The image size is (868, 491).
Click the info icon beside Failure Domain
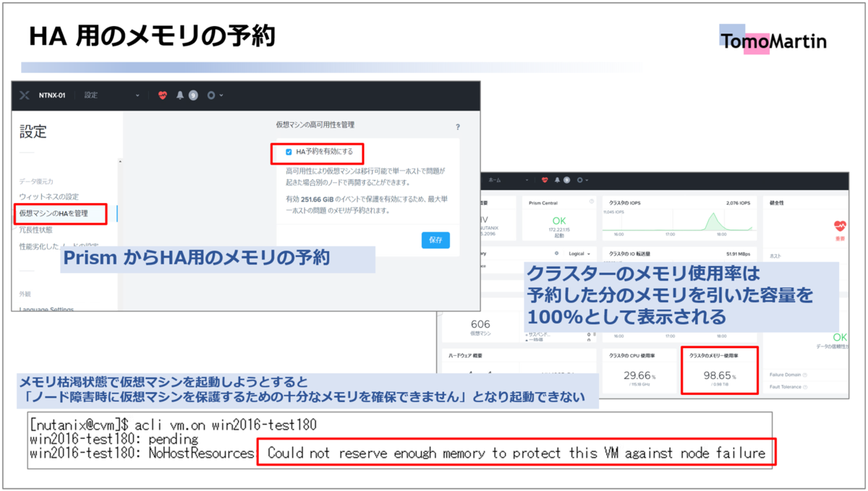click(805, 375)
